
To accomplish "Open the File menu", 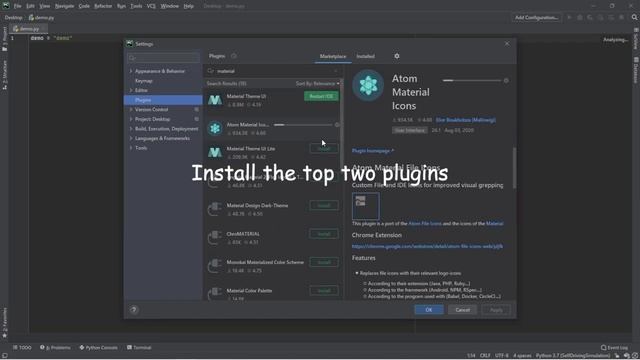I will point(18,6).
